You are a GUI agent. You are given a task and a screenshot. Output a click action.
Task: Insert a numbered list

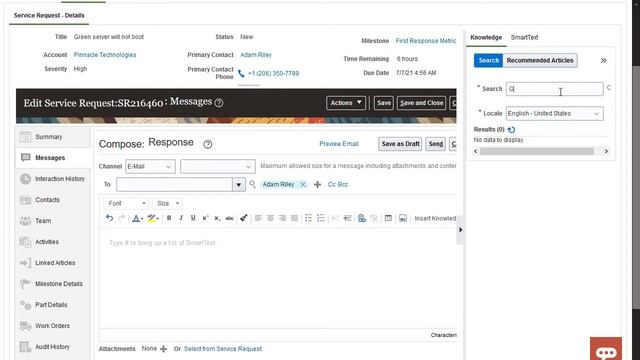click(321, 218)
